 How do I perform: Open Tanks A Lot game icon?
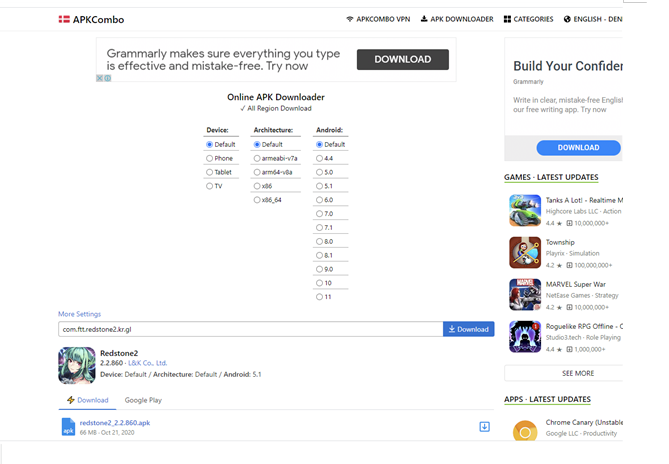[525, 210]
